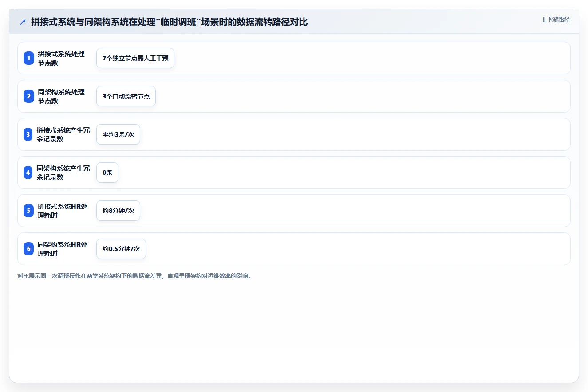Click the diagonal arrow icon beside the title
Screen dimensions: 588x392
pos(23,22)
